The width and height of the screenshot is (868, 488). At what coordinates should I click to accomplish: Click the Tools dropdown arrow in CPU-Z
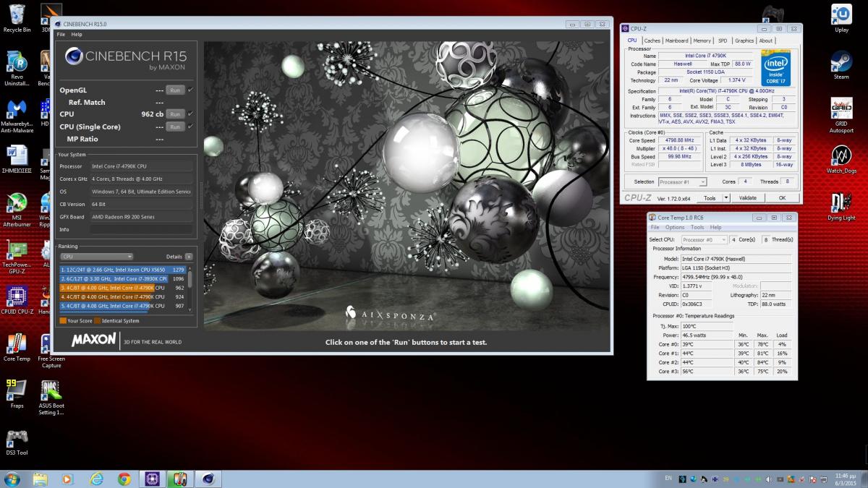pos(725,198)
